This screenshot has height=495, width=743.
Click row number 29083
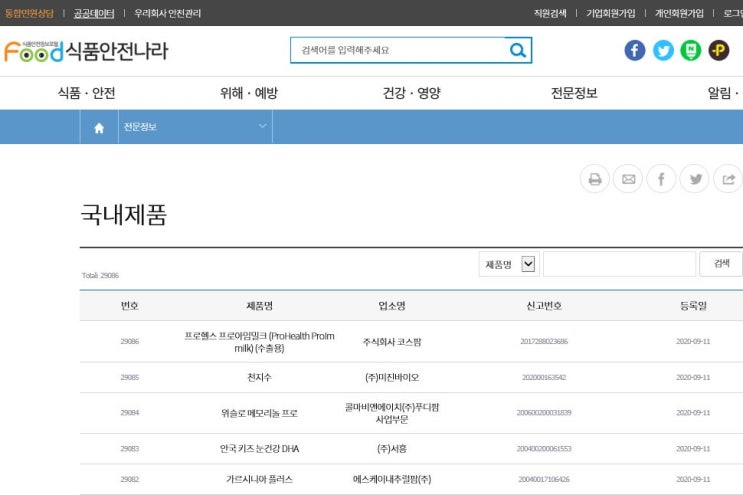coord(129,449)
